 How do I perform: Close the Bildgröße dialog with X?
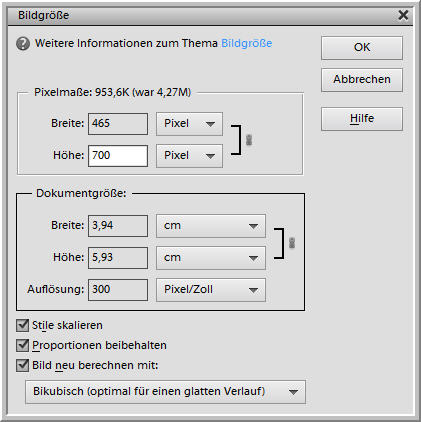[x=403, y=15]
